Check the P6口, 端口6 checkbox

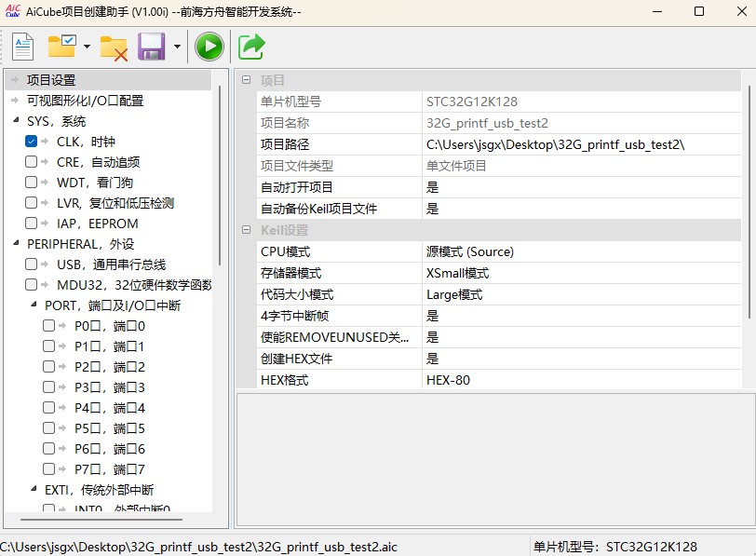(48, 449)
